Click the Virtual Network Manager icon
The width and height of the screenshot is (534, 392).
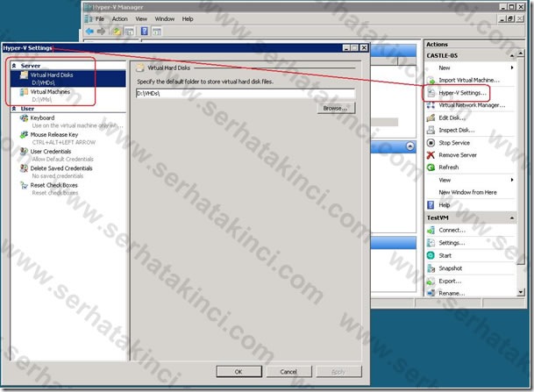431,105
